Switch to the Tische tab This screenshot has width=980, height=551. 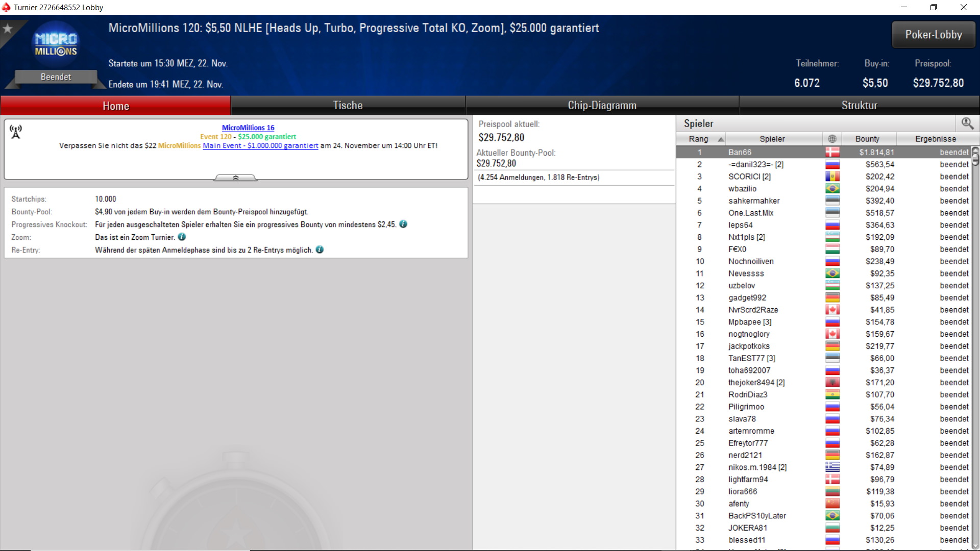coord(348,106)
